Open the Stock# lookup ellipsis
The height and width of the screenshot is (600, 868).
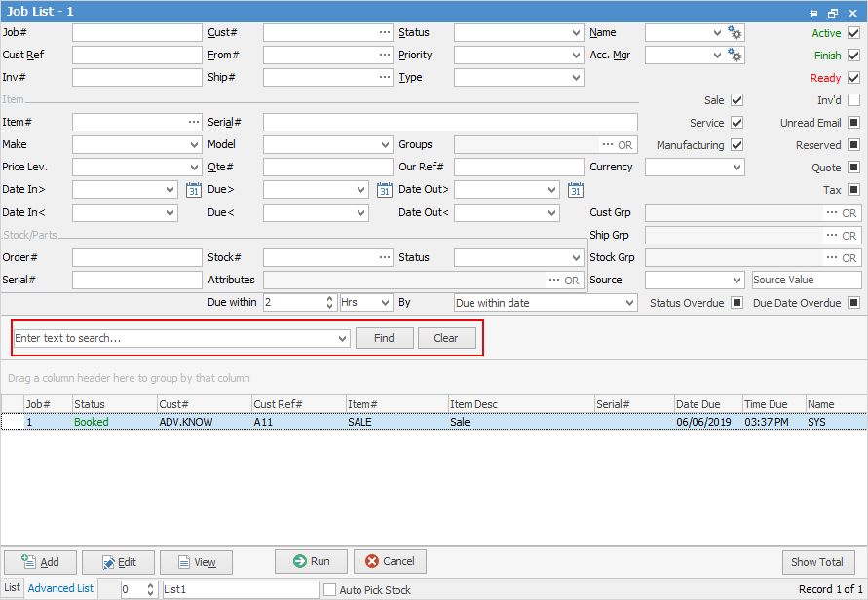tap(385, 257)
